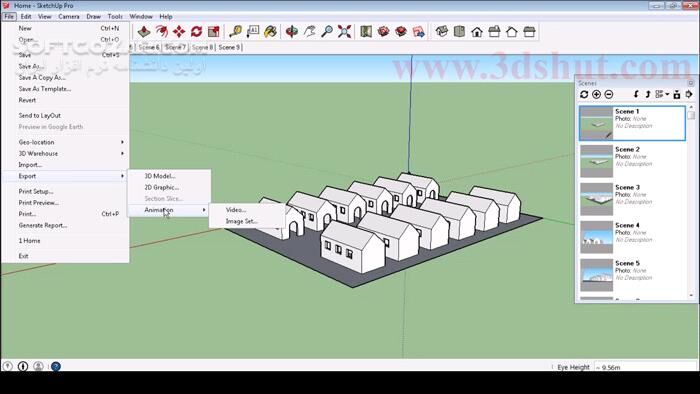The height and width of the screenshot is (394, 700).
Task: Activate the Pan hand tool
Action: pos(309,31)
